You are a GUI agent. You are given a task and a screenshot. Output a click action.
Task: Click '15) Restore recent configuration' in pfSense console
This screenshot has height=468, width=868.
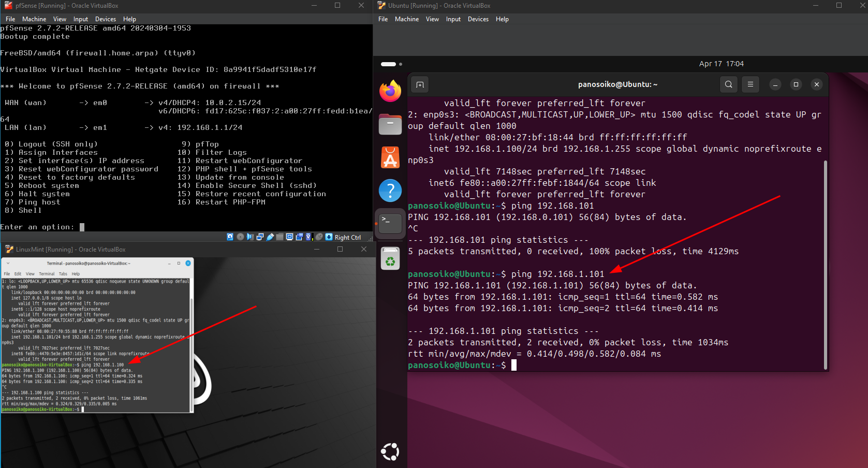point(252,194)
